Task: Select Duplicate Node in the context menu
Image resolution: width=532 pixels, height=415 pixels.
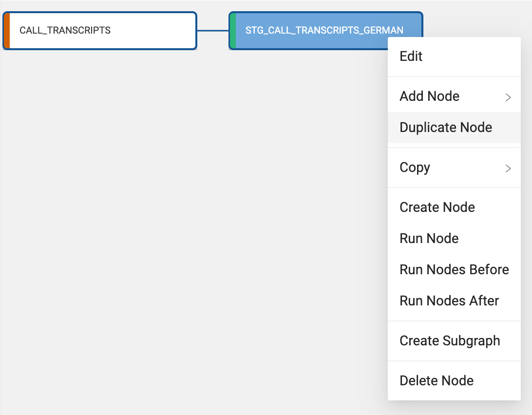Action: coord(446,128)
